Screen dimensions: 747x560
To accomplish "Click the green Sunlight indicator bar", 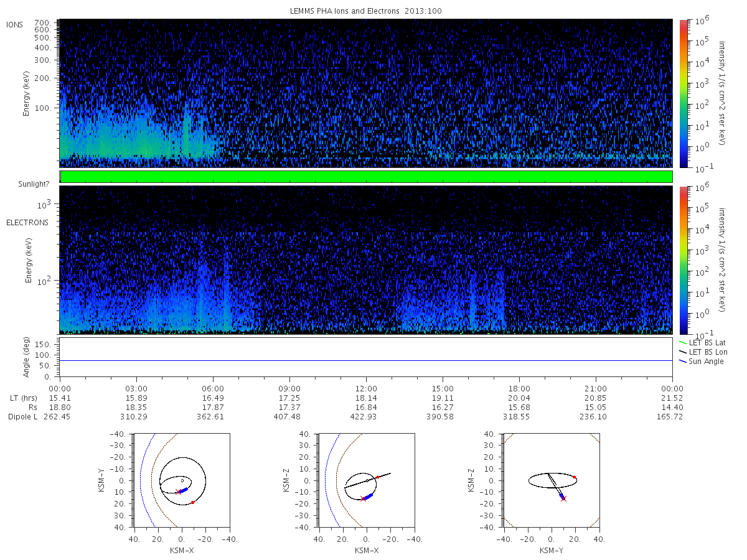I will (x=366, y=177).
